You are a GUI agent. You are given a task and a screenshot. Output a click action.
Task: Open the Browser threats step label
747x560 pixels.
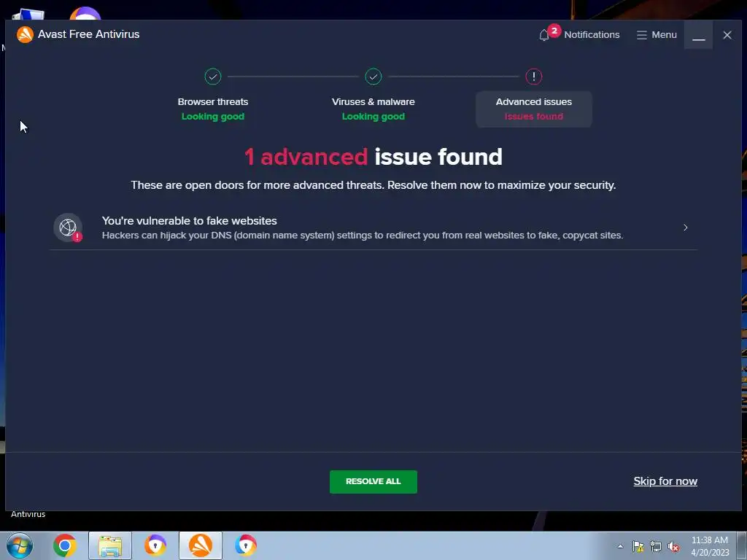click(213, 101)
